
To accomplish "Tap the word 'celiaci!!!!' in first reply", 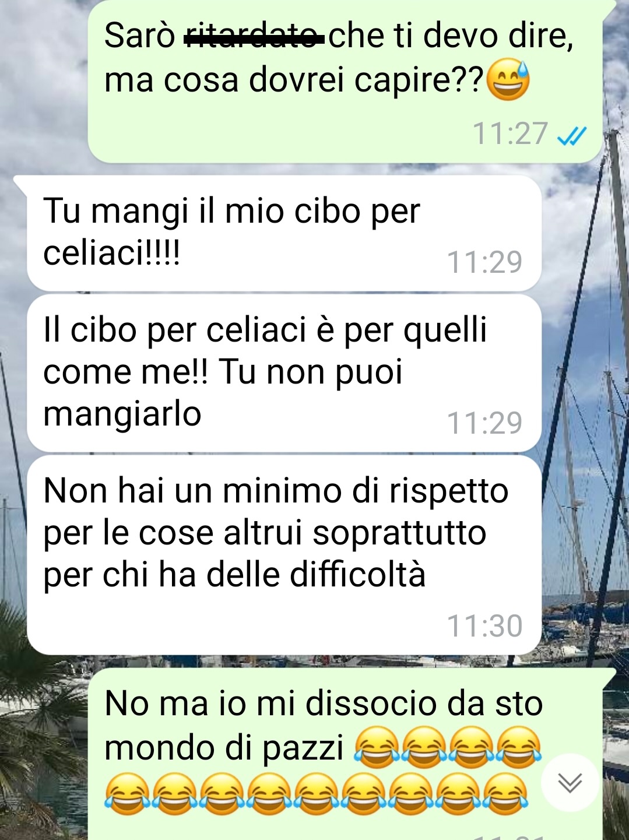I will [x=112, y=253].
